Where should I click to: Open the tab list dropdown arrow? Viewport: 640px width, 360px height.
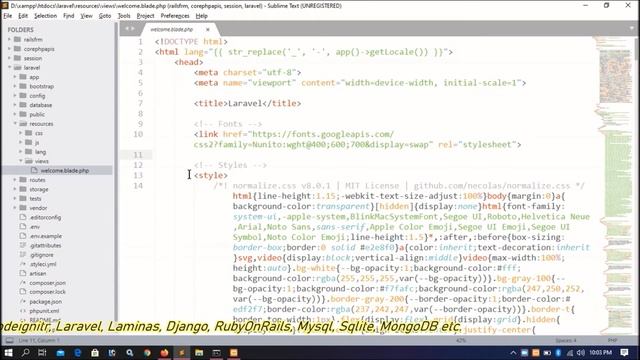tap(632, 29)
